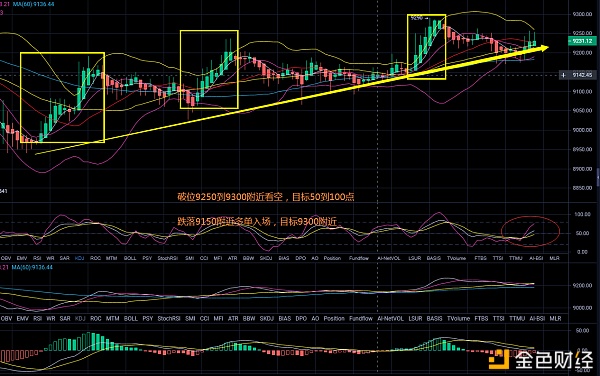Select StochRSI in the indicator row above the MACD histogram

point(169,318)
